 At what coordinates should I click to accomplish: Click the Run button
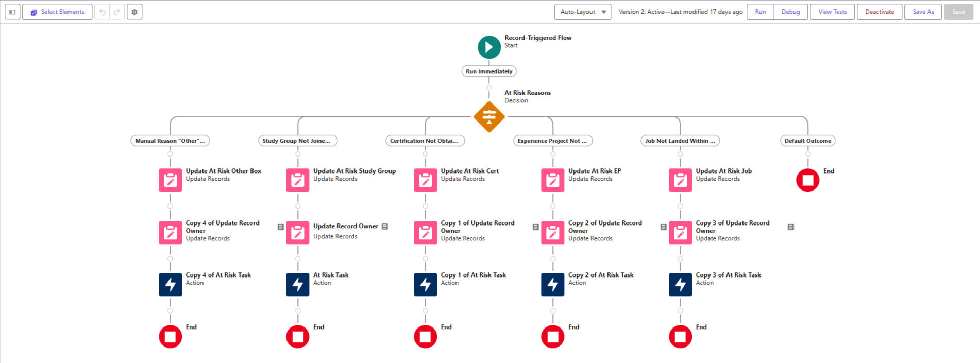pos(760,12)
